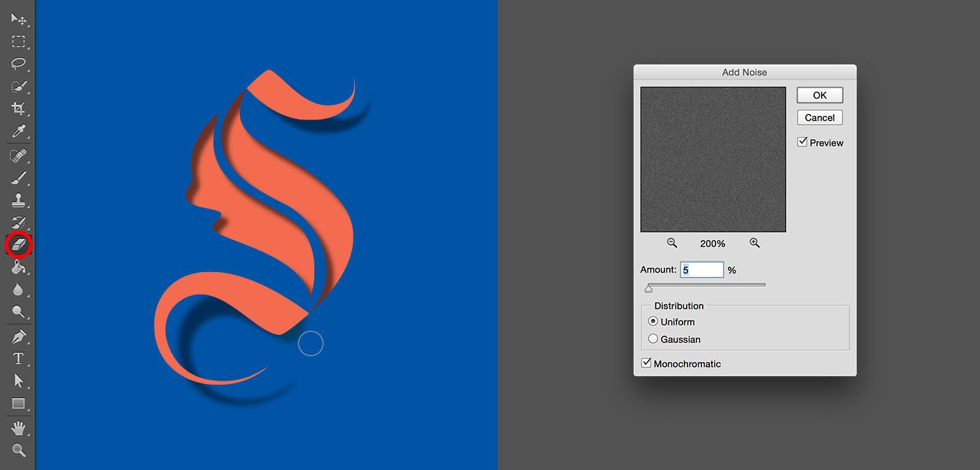The width and height of the screenshot is (980, 470).
Task: Toggle the Preview checkbox
Action: point(802,141)
